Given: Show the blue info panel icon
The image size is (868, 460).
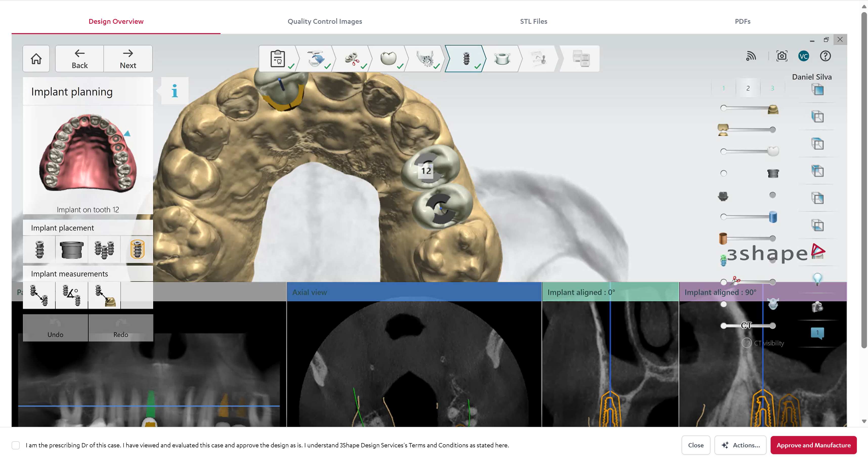Looking at the screenshot, I should [x=175, y=91].
